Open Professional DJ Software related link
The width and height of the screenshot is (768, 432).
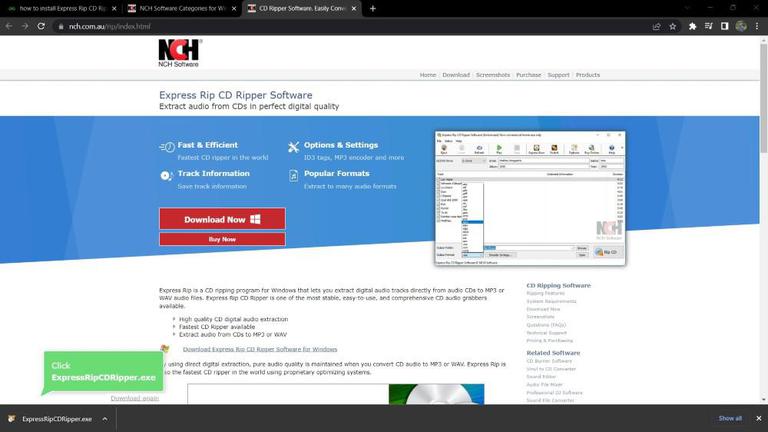554,392
